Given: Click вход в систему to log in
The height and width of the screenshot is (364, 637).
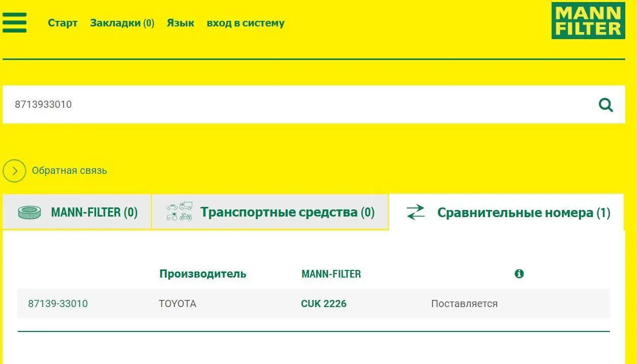Looking at the screenshot, I should (246, 23).
